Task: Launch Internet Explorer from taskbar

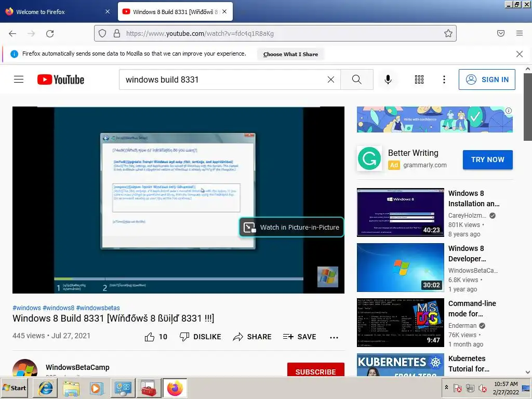Action: (x=45, y=388)
